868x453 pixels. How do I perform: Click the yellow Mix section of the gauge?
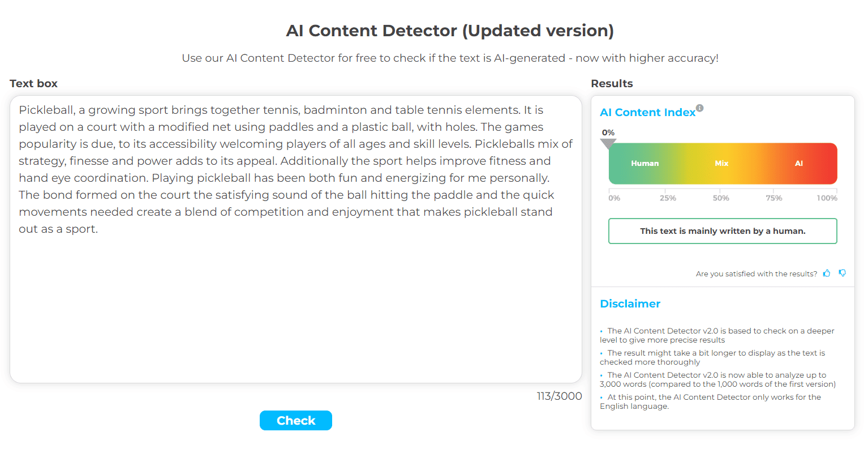[721, 164]
